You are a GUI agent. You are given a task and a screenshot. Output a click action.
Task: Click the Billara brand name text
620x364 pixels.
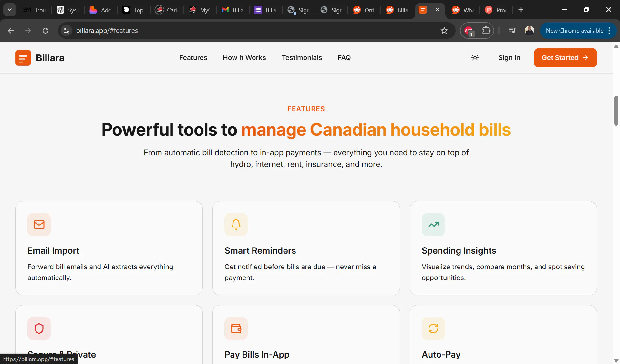pyautogui.click(x=50, y=58)
